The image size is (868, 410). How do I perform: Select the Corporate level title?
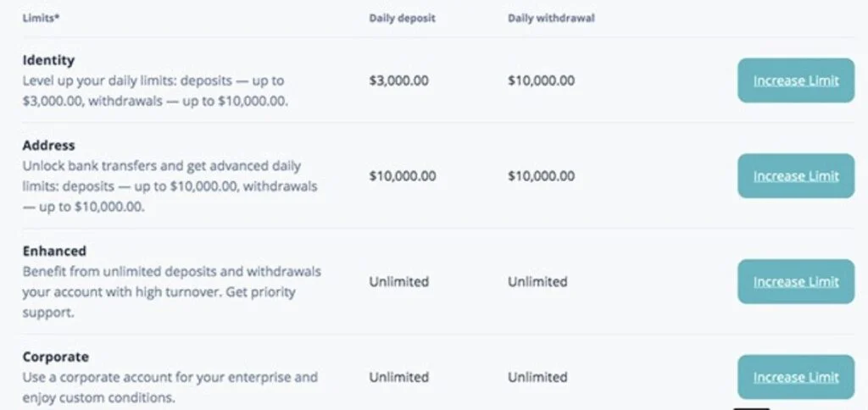[56, 357]
